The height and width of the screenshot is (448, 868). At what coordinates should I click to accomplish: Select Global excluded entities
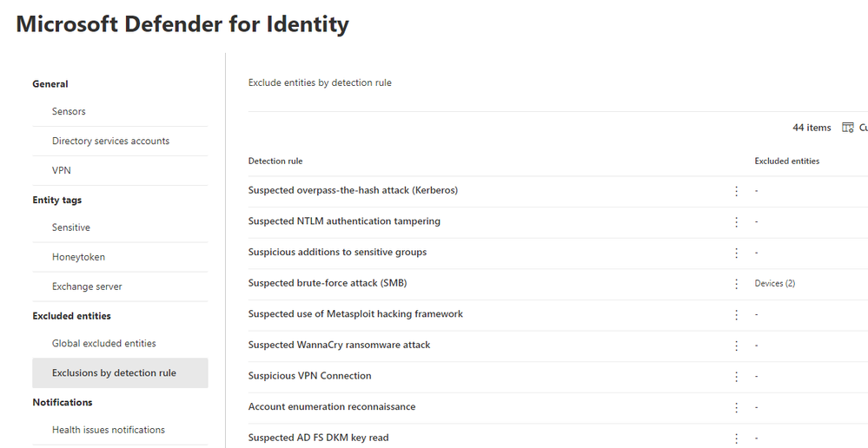tap(104, 344)
